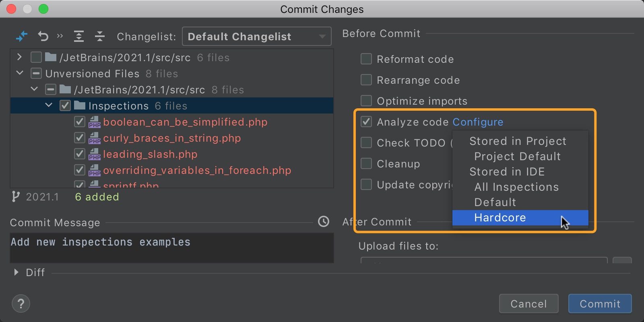Click the Expand All toolbar icon
Image resolution: width=644 pixels, height=322 pixels.
[x=79, y=37]
